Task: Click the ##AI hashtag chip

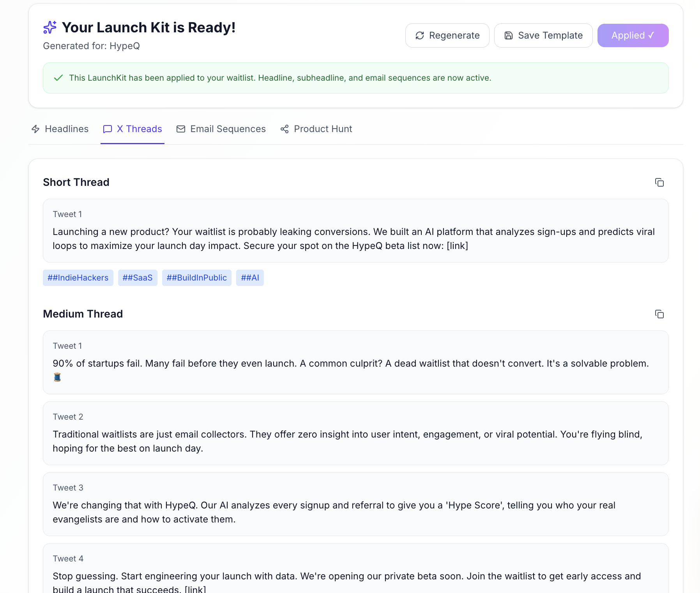Action: click(250, 278)
